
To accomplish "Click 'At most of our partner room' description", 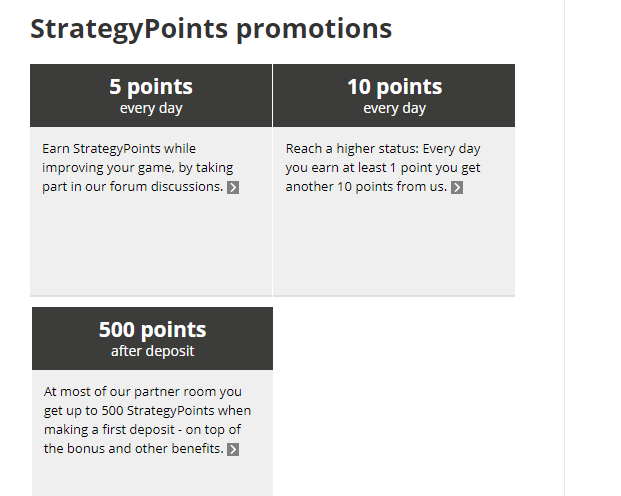I will click(147, 420).
